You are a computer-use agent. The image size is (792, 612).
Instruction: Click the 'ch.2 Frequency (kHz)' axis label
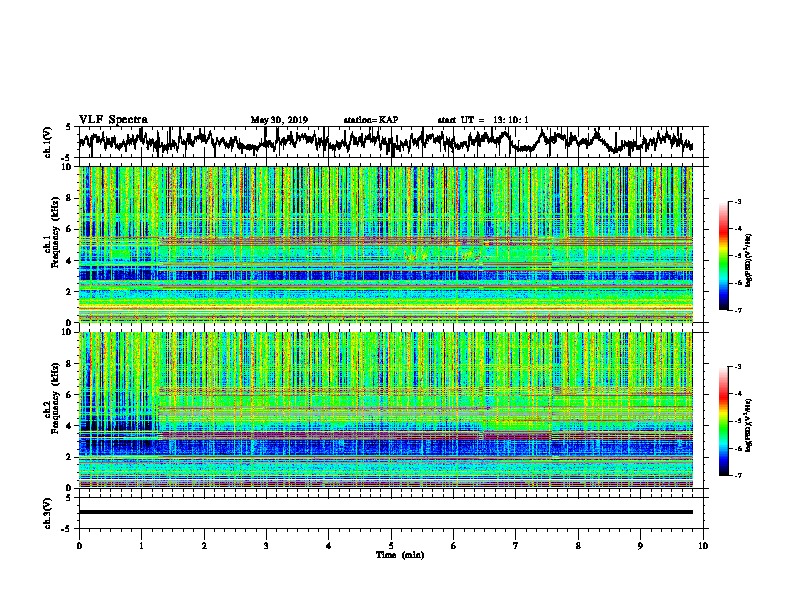point(51,398)
